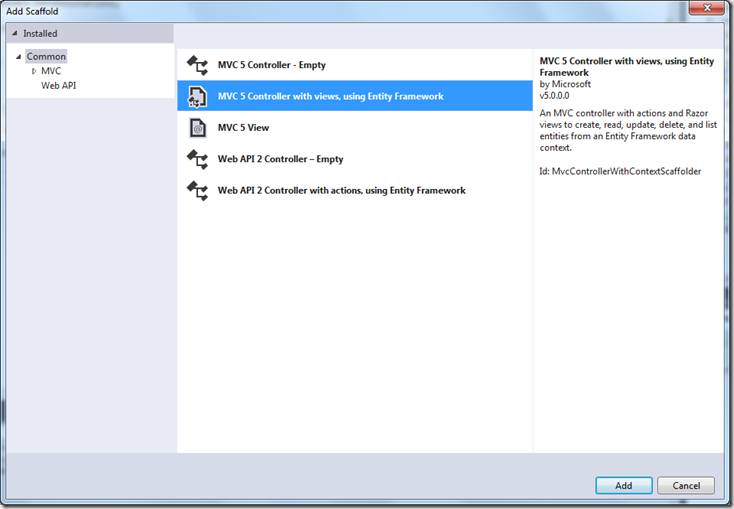Choose the MVC 5 View template
734x509 pixels.
click(x=355, y=127)
